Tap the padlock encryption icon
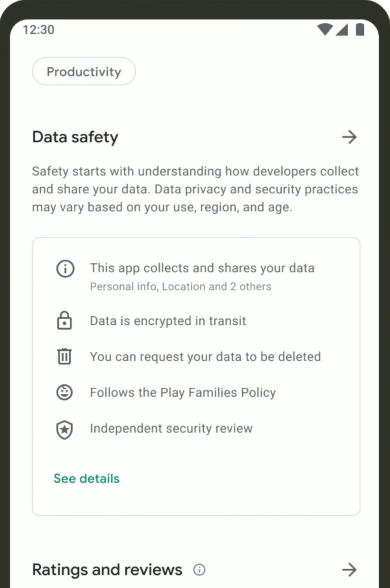 [64, 320]
